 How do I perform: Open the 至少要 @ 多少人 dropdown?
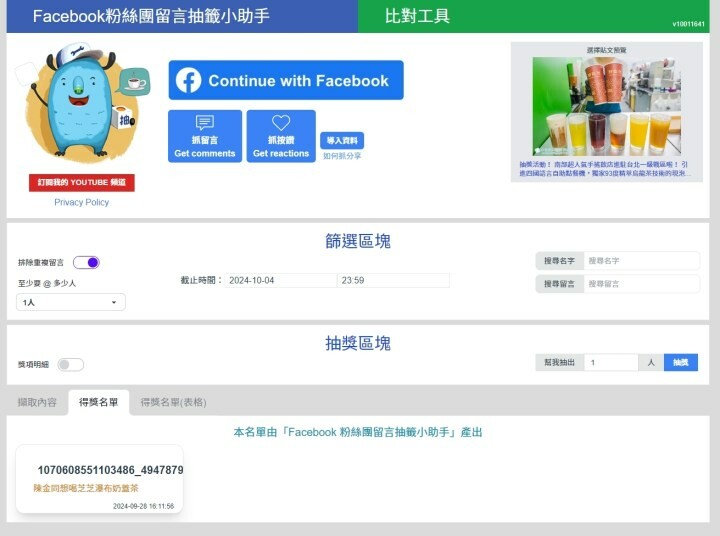click(x=71, y=302)
